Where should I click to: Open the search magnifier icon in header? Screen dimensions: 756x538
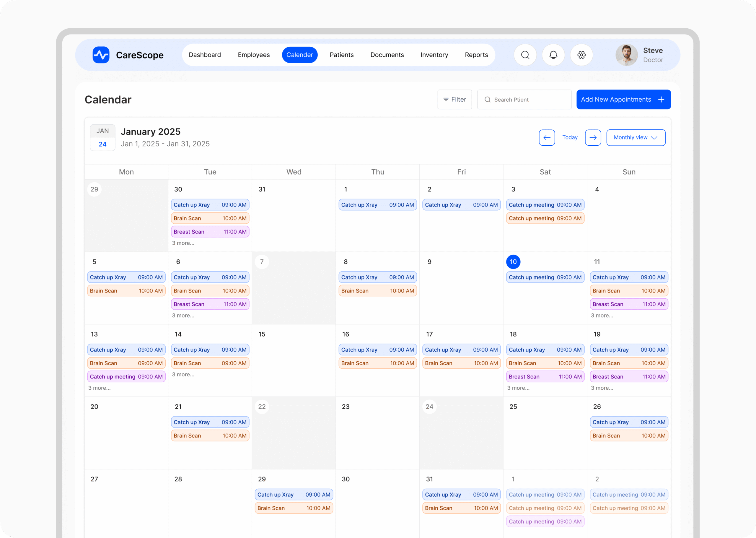[525, 55]
